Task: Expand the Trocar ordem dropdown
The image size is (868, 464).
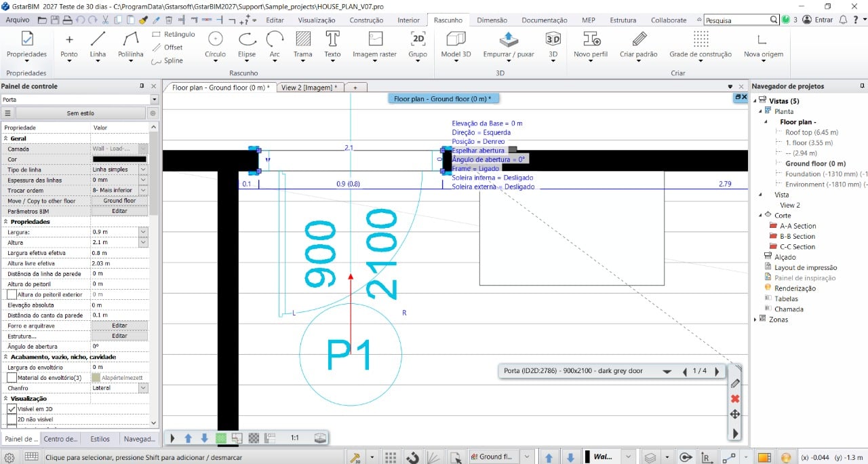Action: [x=142, y=190]
